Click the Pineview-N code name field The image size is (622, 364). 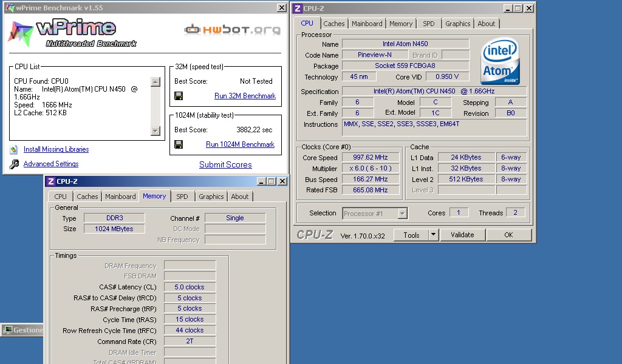tap(374, 55)
